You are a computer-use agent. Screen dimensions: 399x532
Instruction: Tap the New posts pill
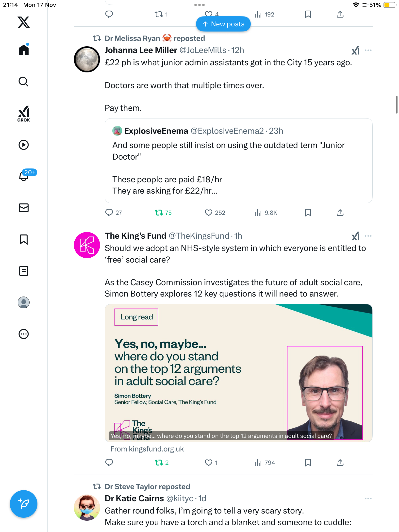pos(223,24)
